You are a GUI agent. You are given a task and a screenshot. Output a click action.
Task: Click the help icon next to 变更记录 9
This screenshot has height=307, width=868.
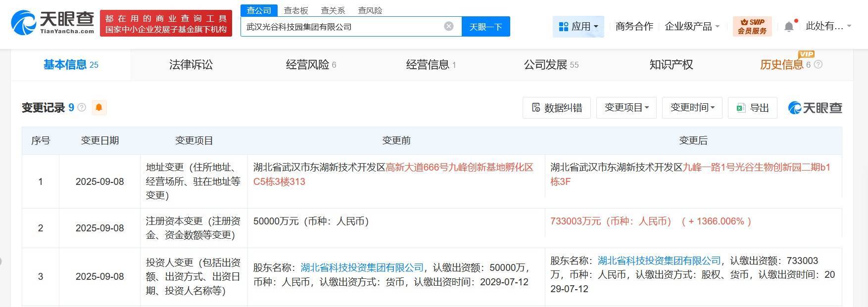click(x=82, y=107)
